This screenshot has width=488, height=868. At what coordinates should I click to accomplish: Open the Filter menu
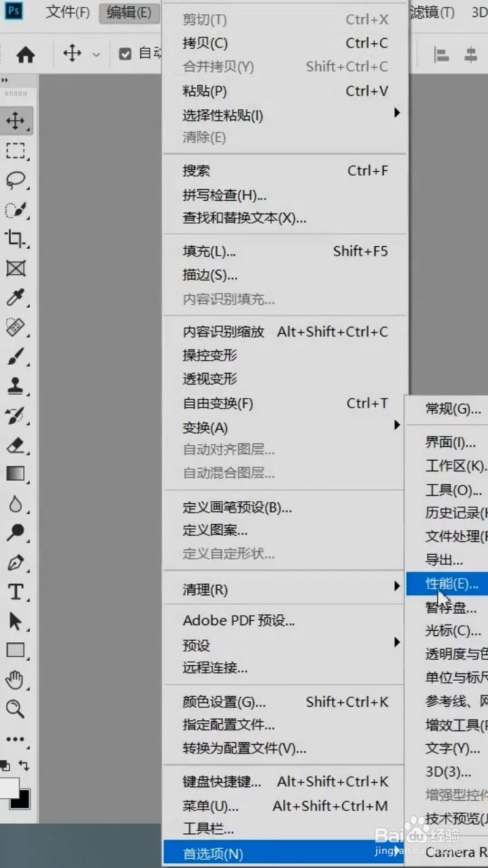[x=432, y=12]
